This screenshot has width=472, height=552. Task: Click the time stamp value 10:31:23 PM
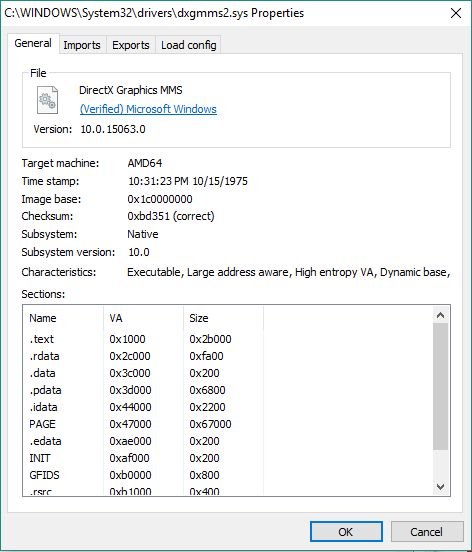coord(188,181)
